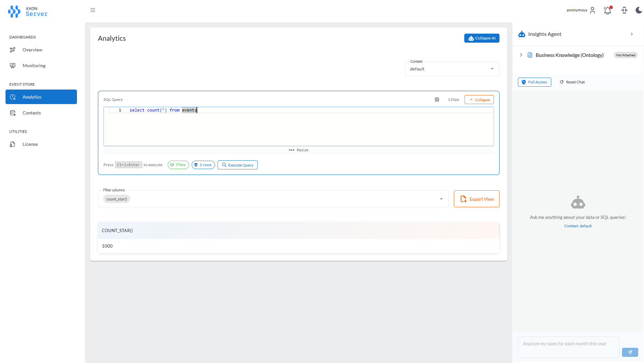Click the send message paper plane icon

(630, 352)
